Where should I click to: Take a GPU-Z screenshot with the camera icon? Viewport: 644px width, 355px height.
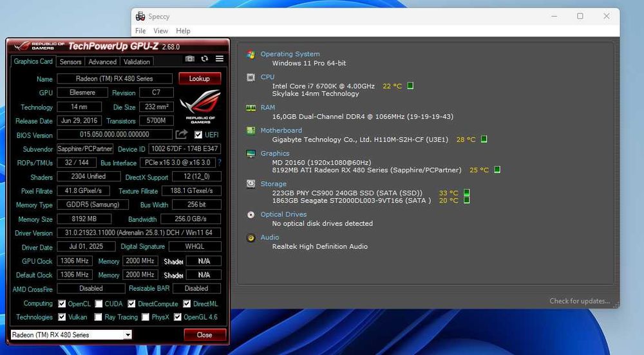189,59
